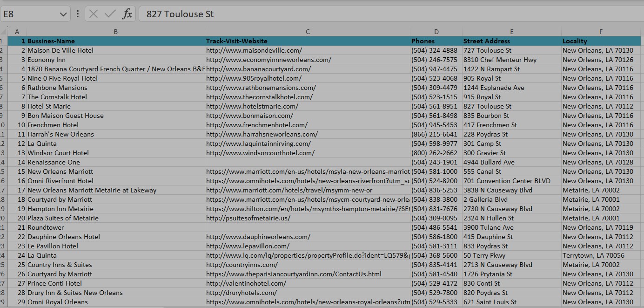The image size is (644, 308).
Task: Click the Cancel (X) formula bar icon
Action: click(94, 14)
